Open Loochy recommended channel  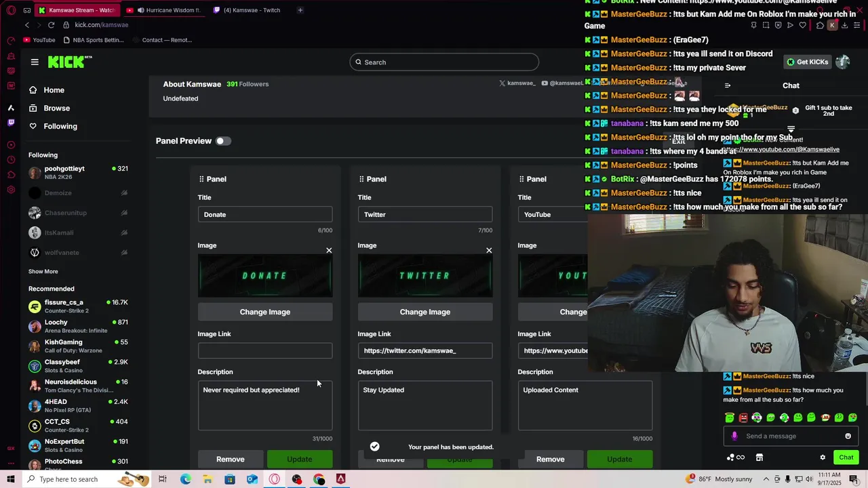pos(78,326)
